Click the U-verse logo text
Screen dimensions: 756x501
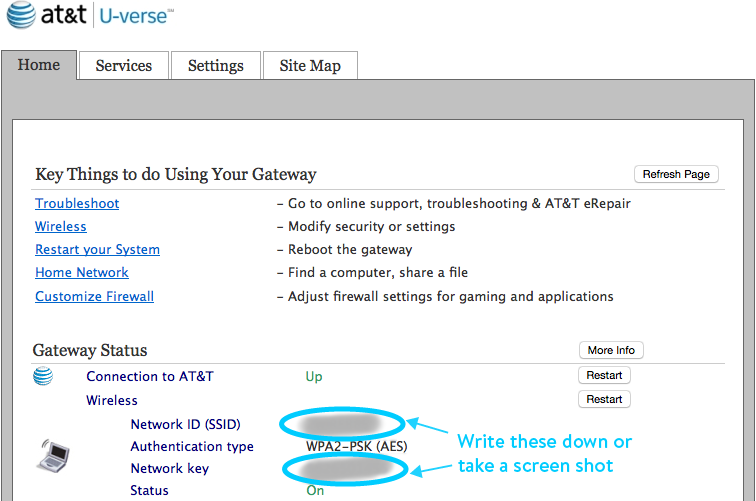coord(136,16)
